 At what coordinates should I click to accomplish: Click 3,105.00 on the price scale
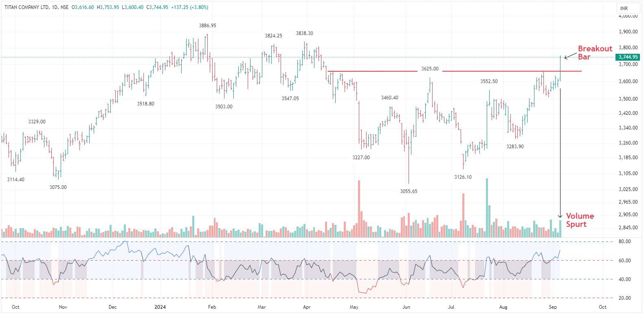tap(628, 173)
